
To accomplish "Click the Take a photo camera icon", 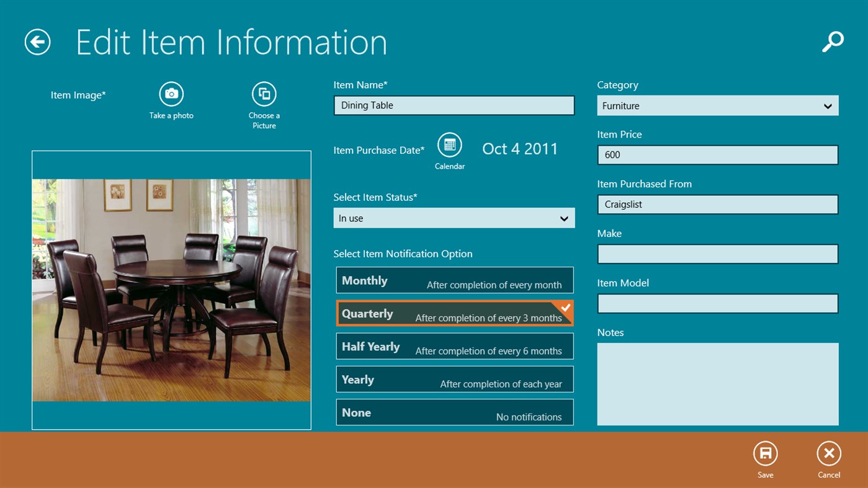I will [171, 93].
